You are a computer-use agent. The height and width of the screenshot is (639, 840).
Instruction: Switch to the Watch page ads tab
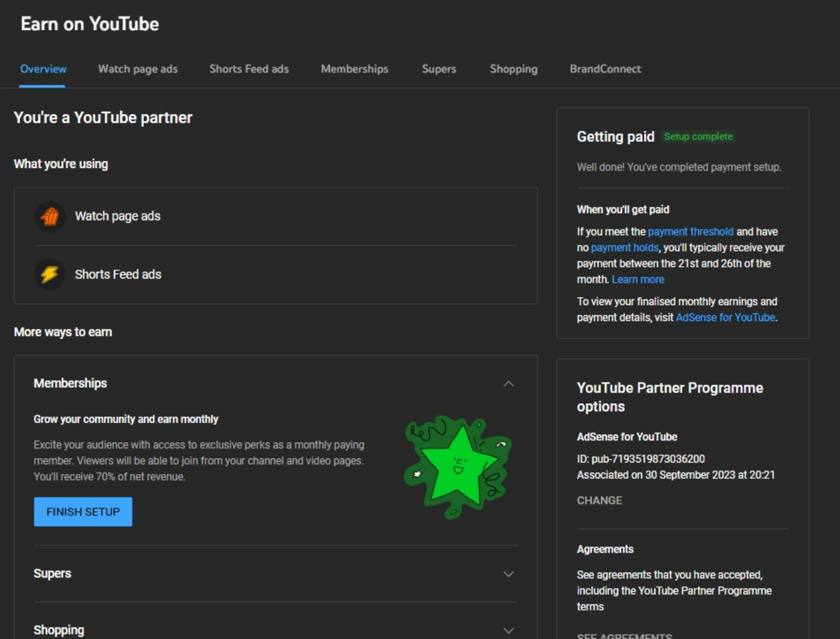137,69
